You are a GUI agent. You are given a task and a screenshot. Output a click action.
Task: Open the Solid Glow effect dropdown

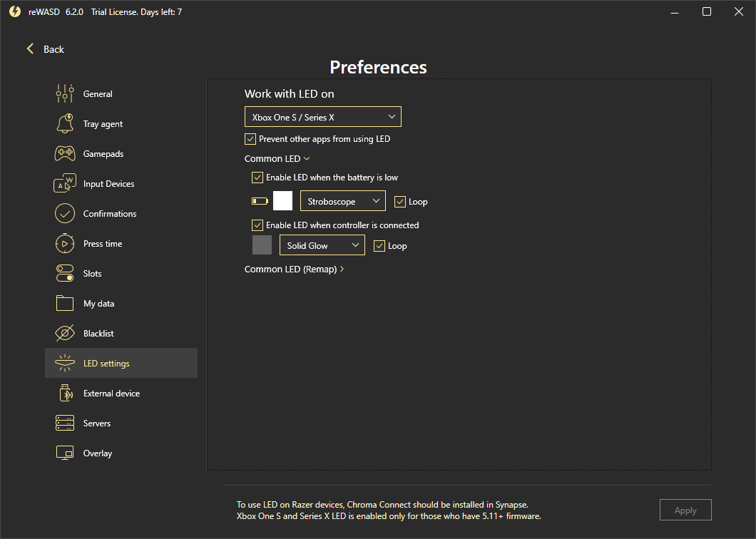(322, 245)
